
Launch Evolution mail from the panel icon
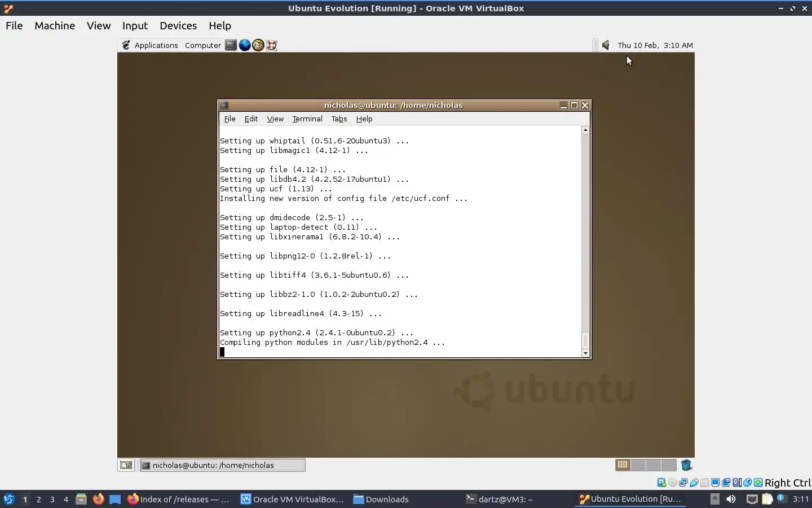click(x=258, y=45)
